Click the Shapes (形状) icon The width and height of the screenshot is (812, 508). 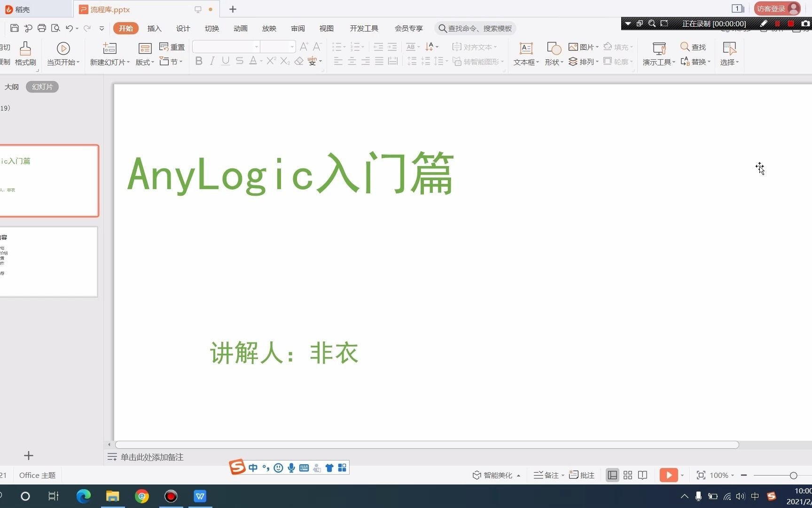[554, 48]
